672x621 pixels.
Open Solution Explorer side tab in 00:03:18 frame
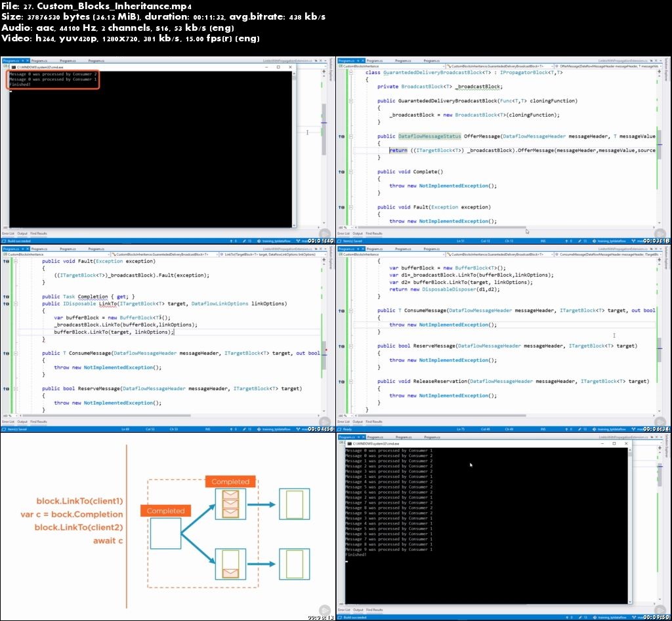point(666,70)
